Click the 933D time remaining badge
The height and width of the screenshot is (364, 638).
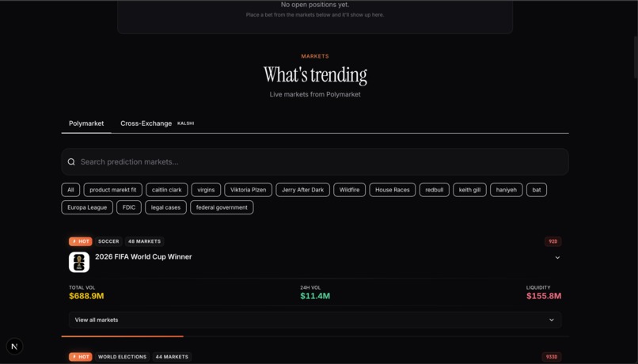(552, 357)
